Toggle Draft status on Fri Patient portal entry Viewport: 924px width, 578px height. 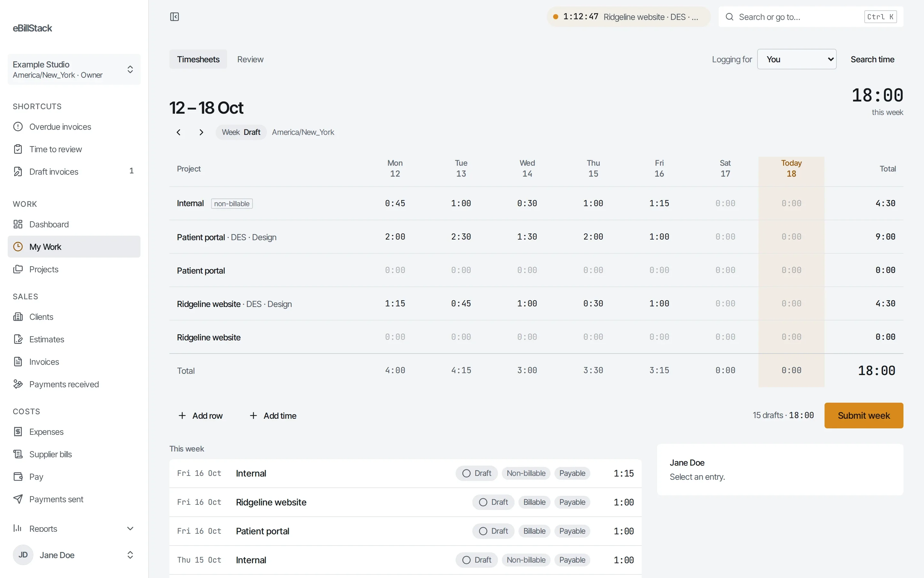tap(493, 531)
